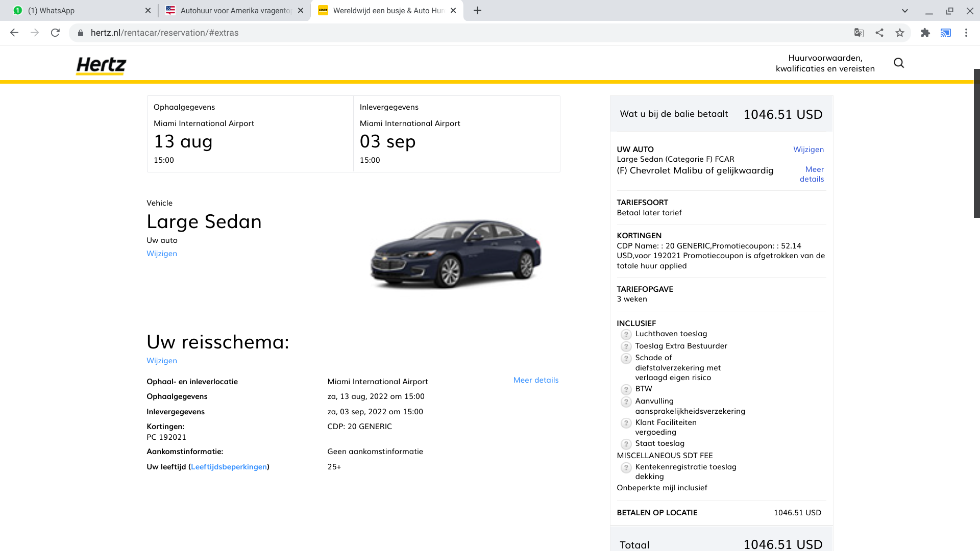Image resolution: width=980 pixels, height=551 pixels.
Task: Click the address bar URL field
Action: (x=408, y=33)
